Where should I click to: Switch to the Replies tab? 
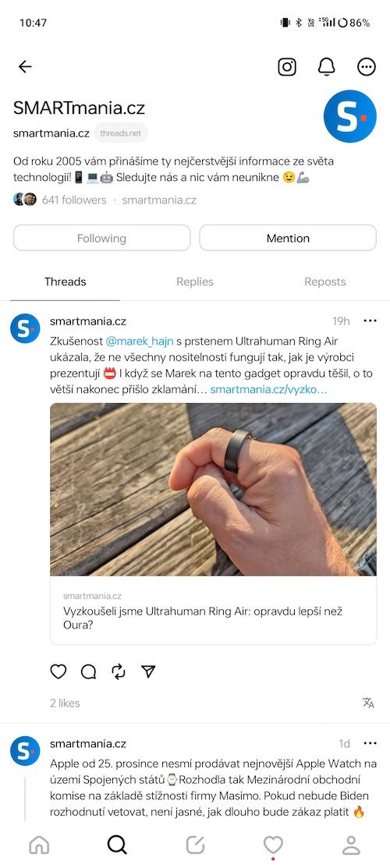[x=195, y=282]
